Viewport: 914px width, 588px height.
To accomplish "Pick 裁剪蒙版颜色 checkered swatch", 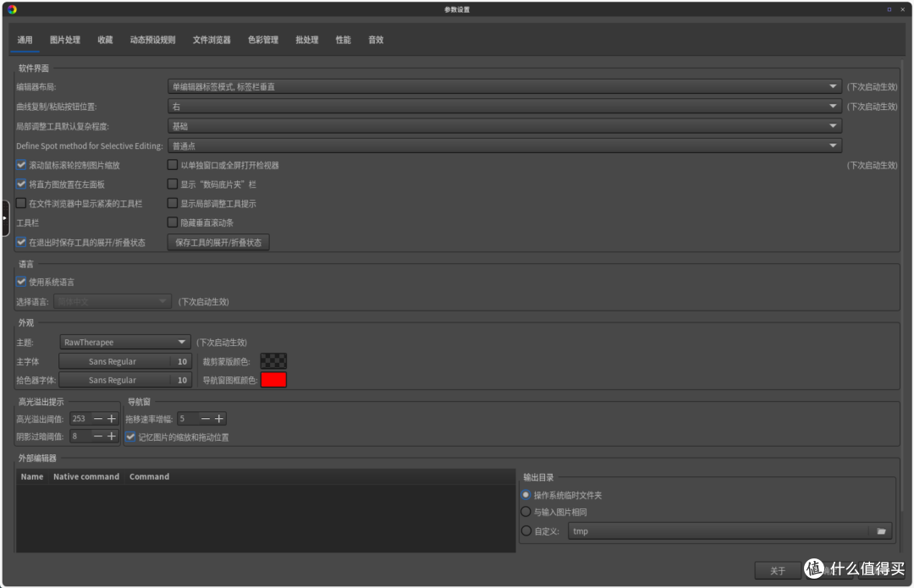I will [x=273, y=361].
